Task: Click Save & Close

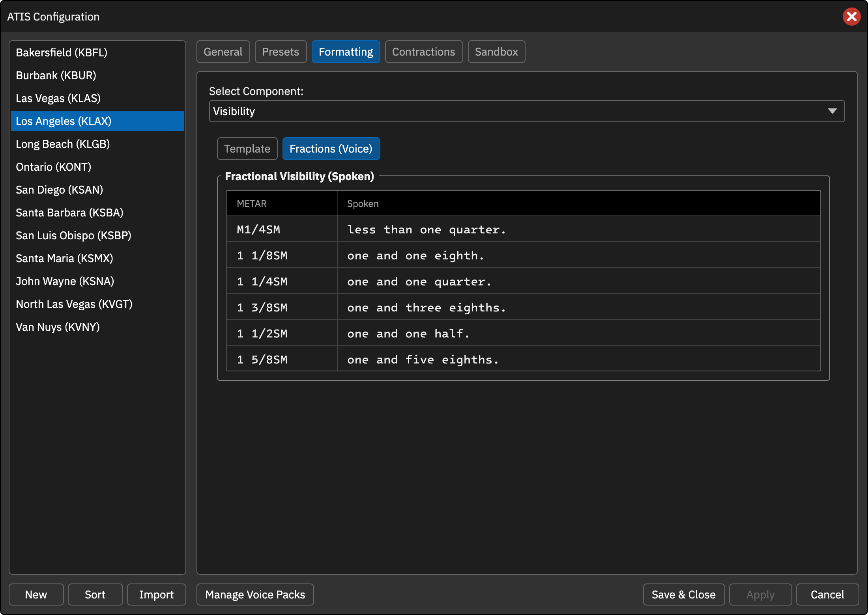Action: pyautogui.click(x=684, y=594)
